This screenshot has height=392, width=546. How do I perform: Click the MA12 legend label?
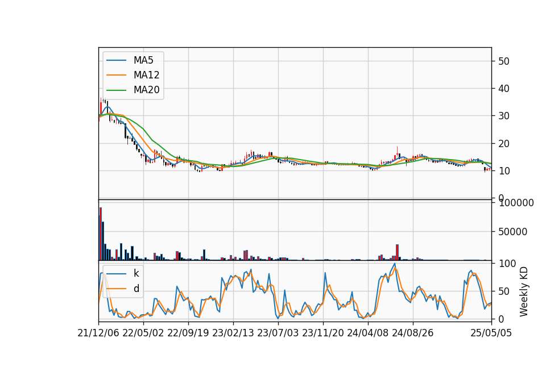(146, 75)
